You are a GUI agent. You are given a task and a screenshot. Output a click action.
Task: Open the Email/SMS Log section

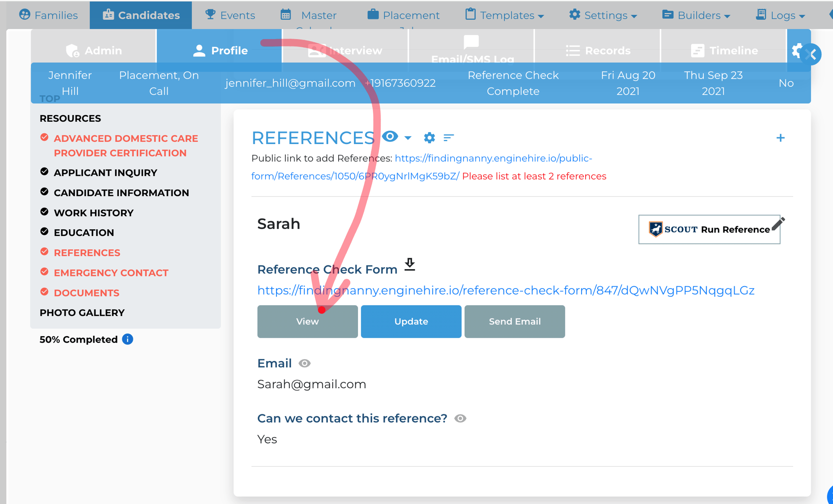tap(471, 50)
